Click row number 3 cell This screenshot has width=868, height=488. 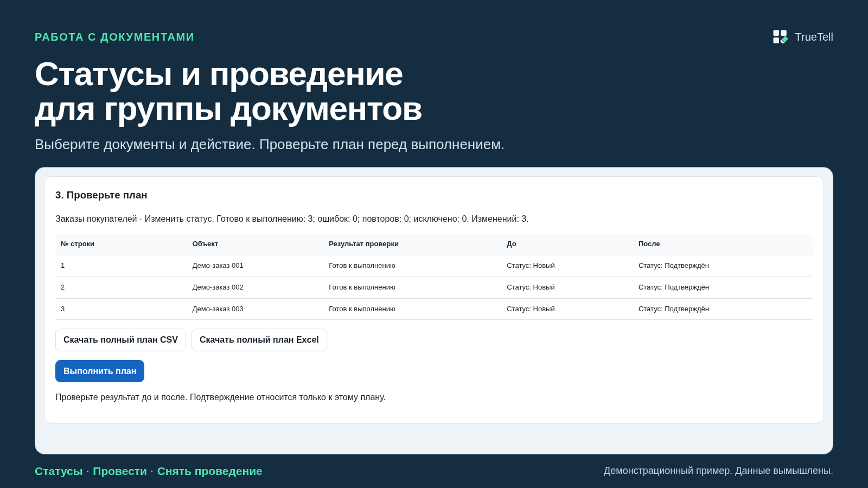63,309
